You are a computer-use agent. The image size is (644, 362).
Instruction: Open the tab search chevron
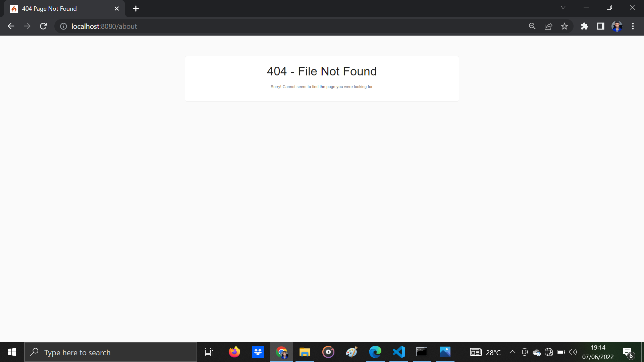pos(563,7)
